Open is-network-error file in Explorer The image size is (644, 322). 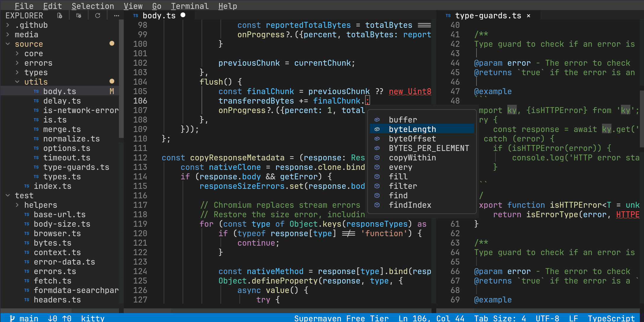(x=59, y=110)
